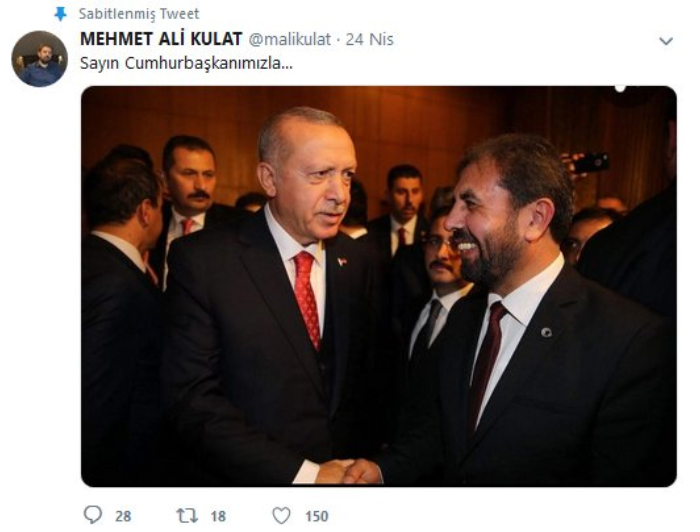This screenshot has width=700, height=532.
Task: Open the MEHMET ALİ KULAT profile name
Action: pos(161,39)
